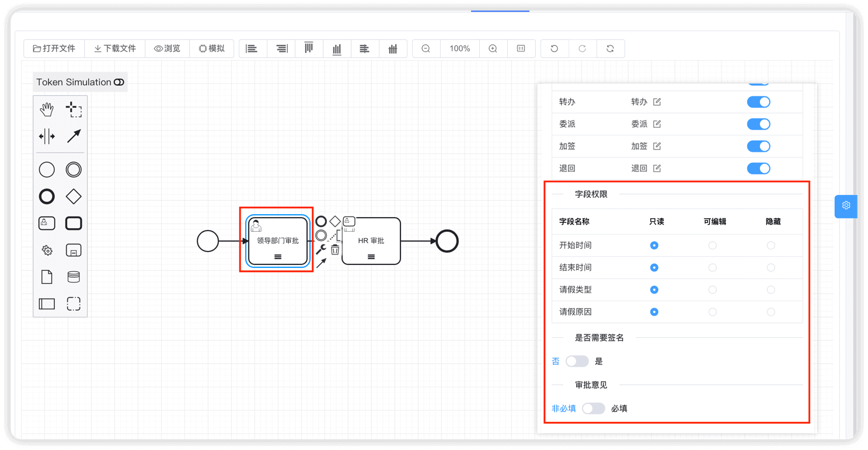Enable the signature required switch
Viewport: 868px width, 450px height.
(577, 361)
